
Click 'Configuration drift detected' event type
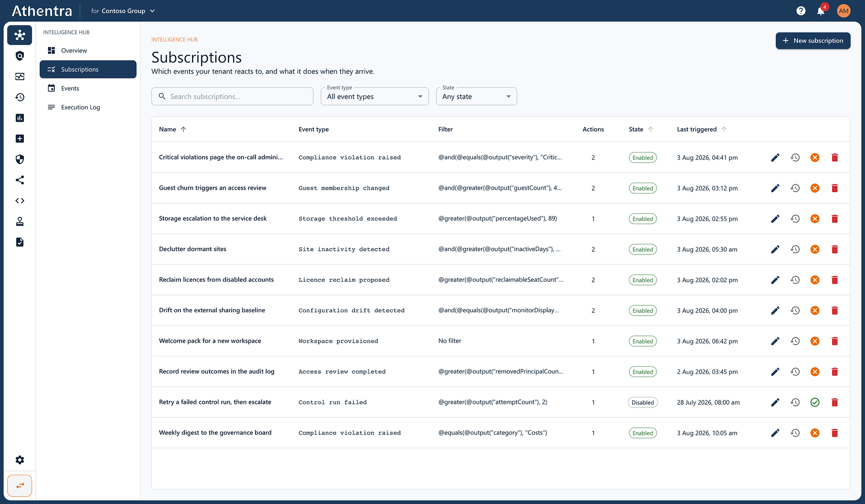[351, 310]
